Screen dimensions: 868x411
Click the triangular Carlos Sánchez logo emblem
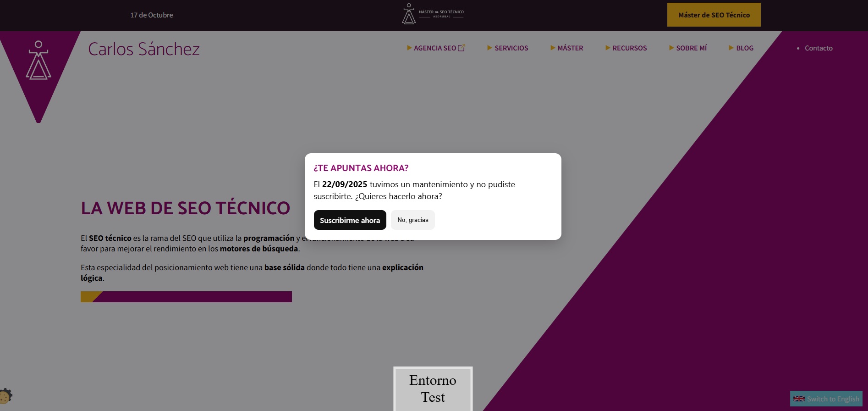click(38, 61)
